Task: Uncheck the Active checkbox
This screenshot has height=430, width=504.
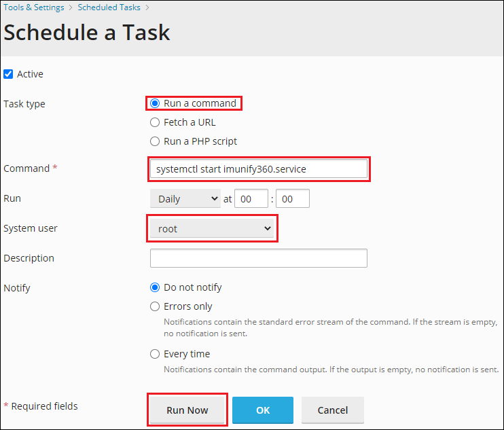Action: point(8,74)
